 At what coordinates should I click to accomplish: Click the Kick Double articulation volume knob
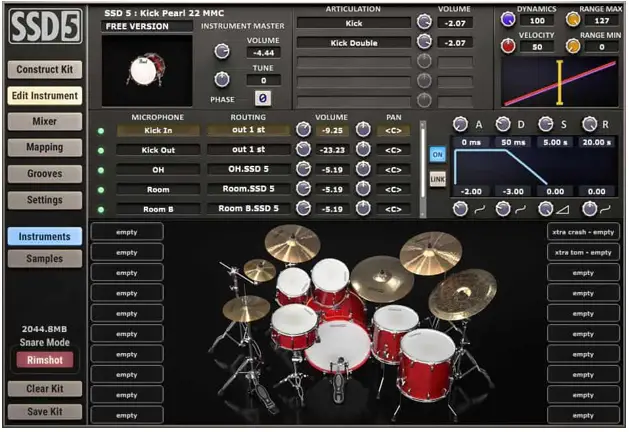point(424,41)
